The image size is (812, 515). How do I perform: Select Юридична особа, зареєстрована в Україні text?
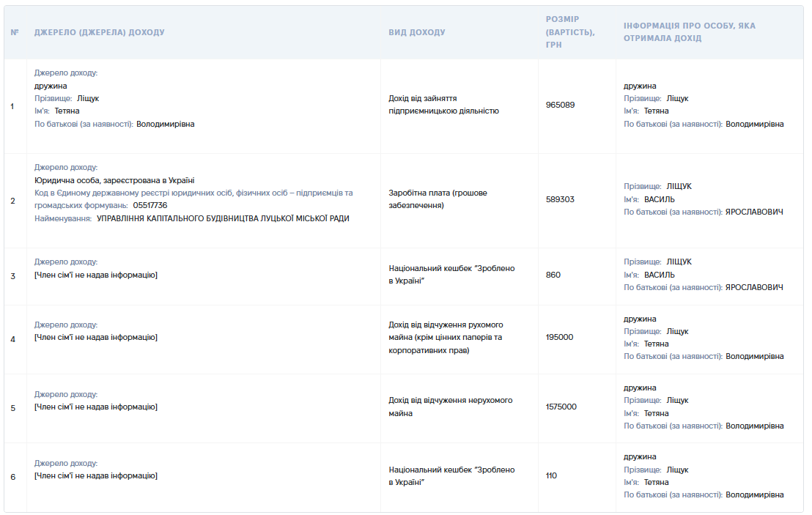(x=114, y=180)
